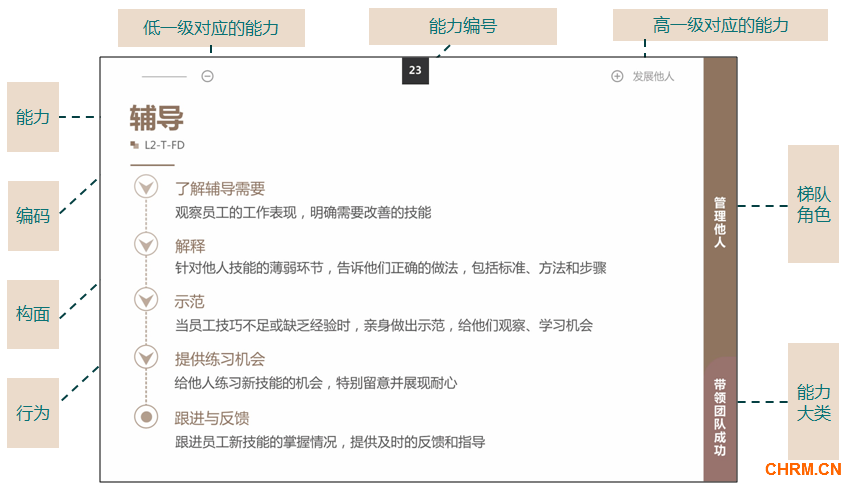Click the minus icon for lower-level ability

(207, 76)
